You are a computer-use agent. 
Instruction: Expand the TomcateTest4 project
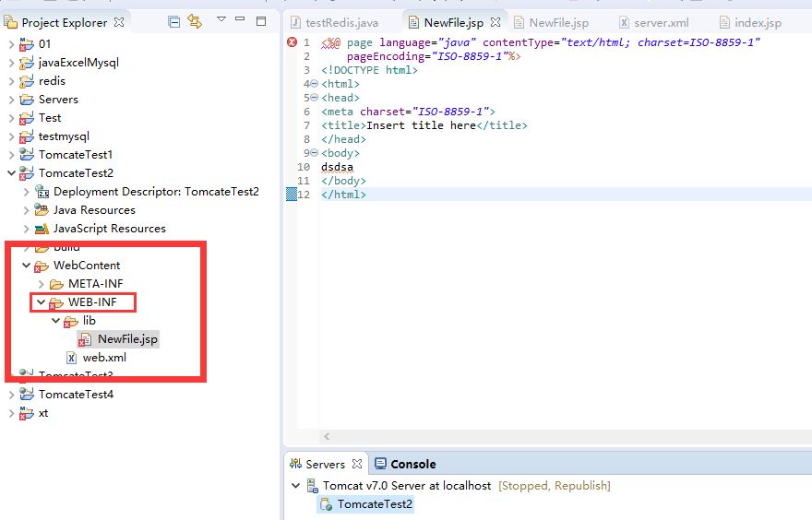tap(11, 395)
